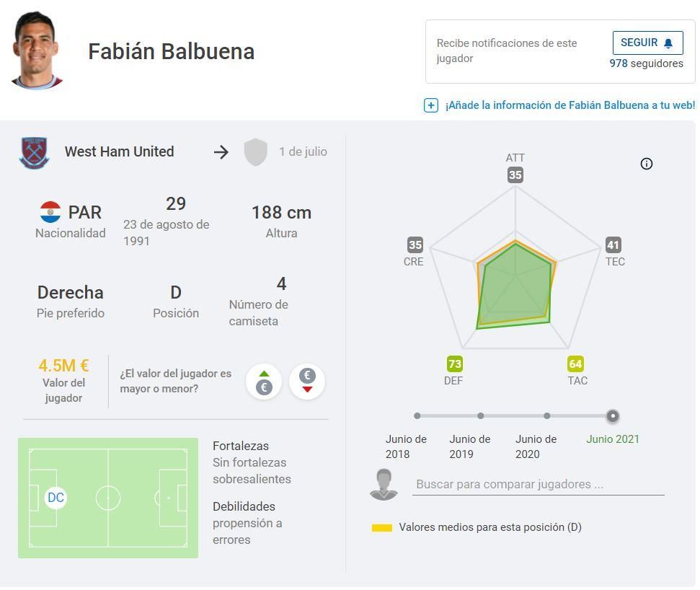This screenshot has width=700, height=590.
Task: Click the empty grey shield destination club icon
Action: point(255,152)
